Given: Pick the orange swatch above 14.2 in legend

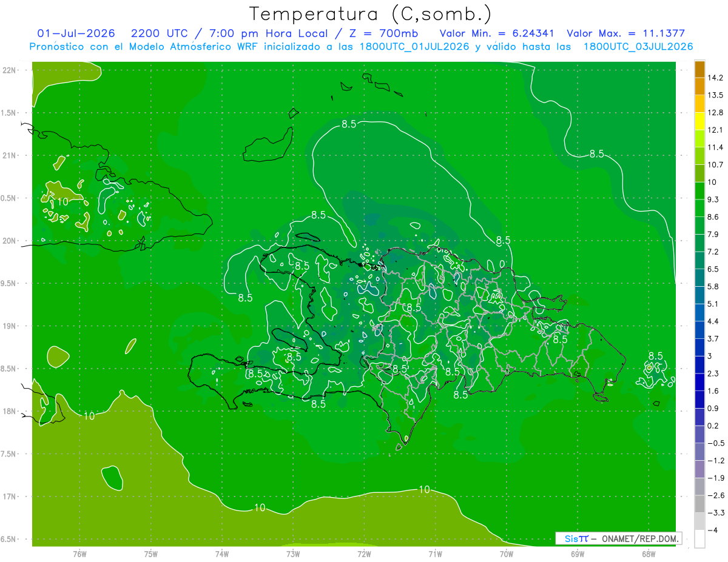Looking at the screenshot, I should coord(699,69).
